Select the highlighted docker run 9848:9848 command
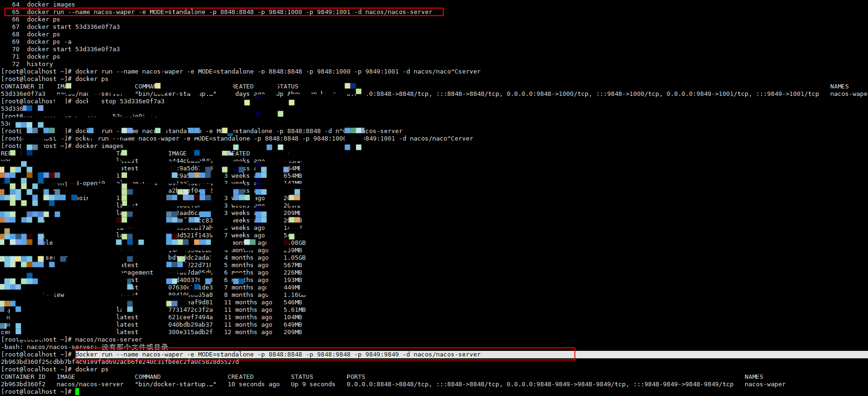 tap(278, 354)
